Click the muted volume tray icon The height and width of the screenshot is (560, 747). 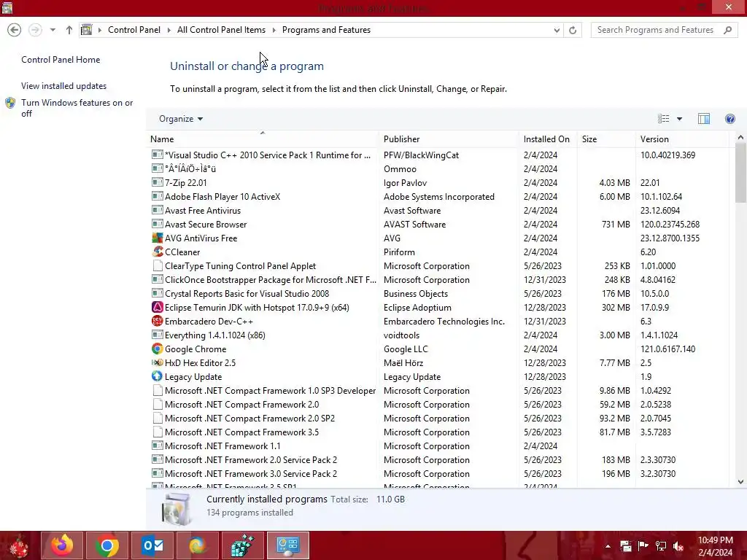(x=678, y=546)
